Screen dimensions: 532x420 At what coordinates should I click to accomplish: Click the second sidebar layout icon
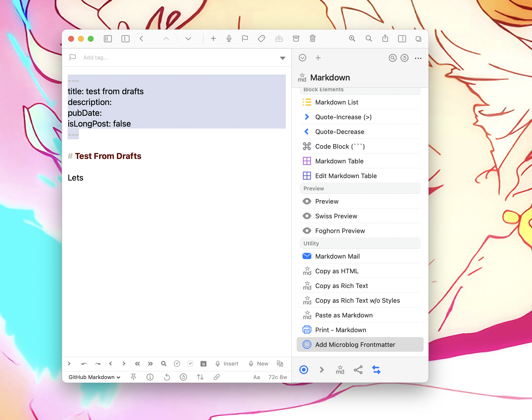(x=125, y=39)
